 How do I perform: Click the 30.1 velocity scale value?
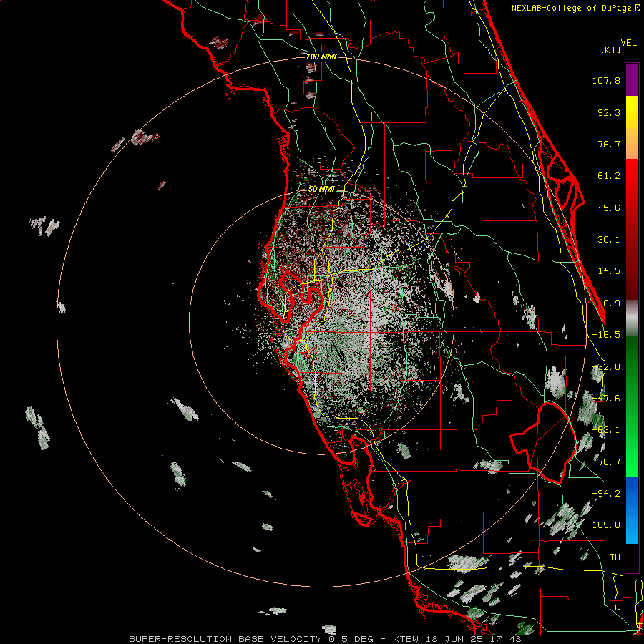coord(609,240)
